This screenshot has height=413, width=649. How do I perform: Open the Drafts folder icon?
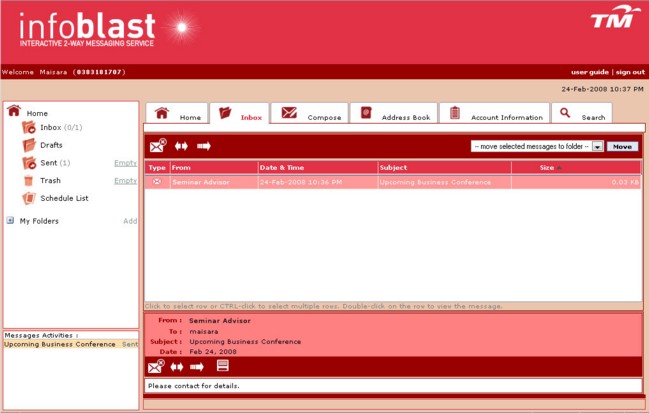pyautogui.click(x=29, y=145)
